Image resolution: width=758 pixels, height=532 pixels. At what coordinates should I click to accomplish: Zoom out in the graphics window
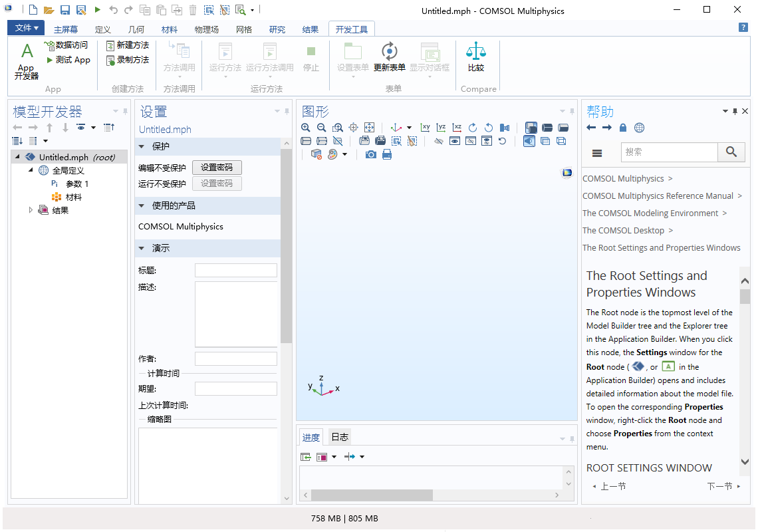[321, 128]
